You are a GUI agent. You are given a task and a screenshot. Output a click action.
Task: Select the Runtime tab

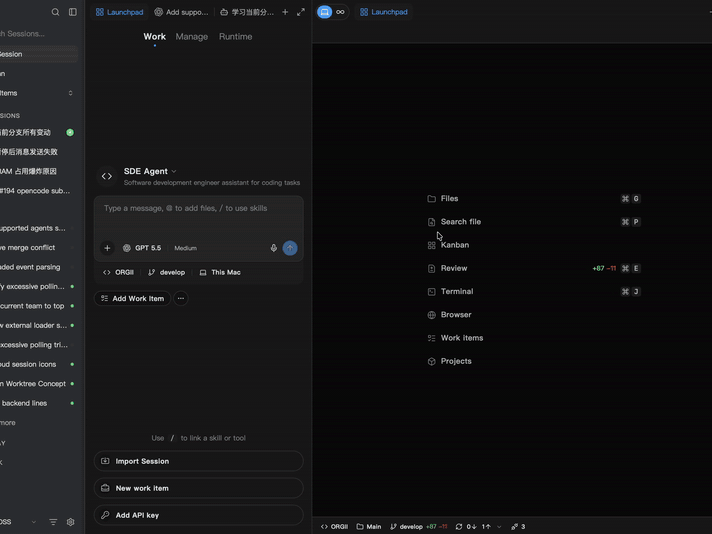[x=235, y=37]
